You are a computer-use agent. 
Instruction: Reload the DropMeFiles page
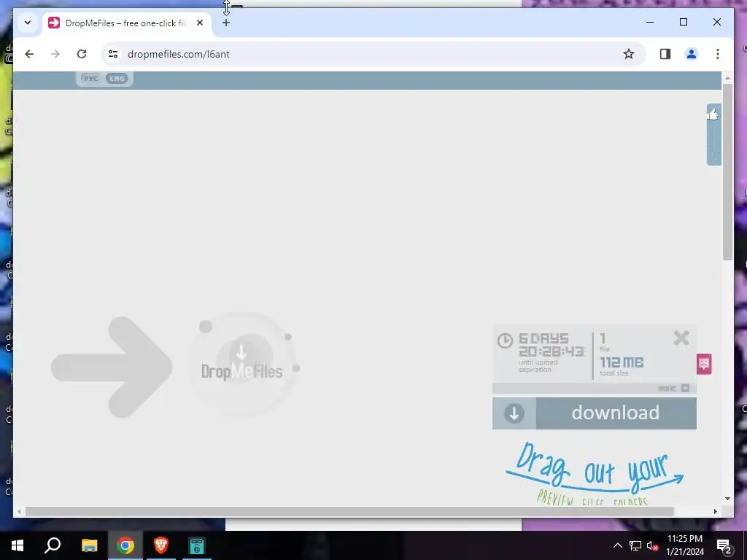[82, 54]
